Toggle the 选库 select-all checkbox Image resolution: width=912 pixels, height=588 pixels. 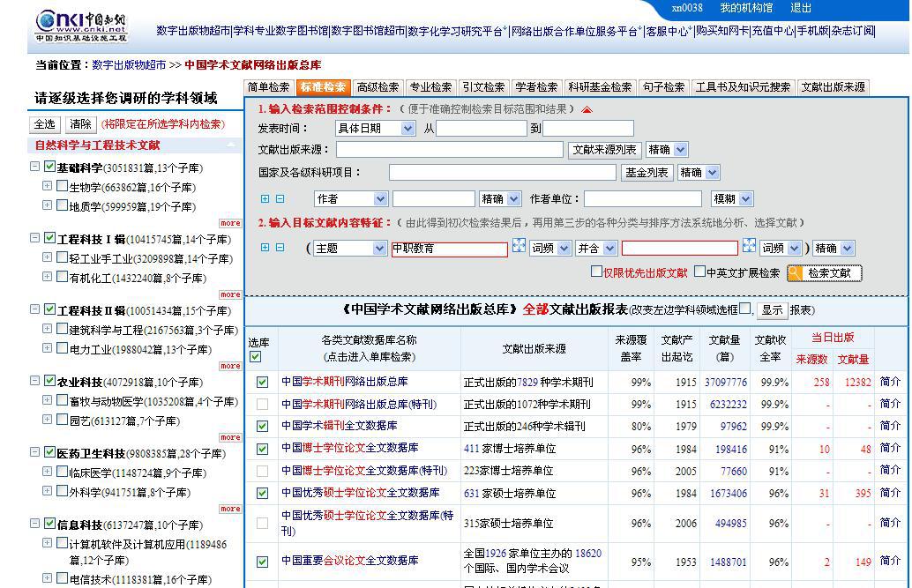point(255,356)
